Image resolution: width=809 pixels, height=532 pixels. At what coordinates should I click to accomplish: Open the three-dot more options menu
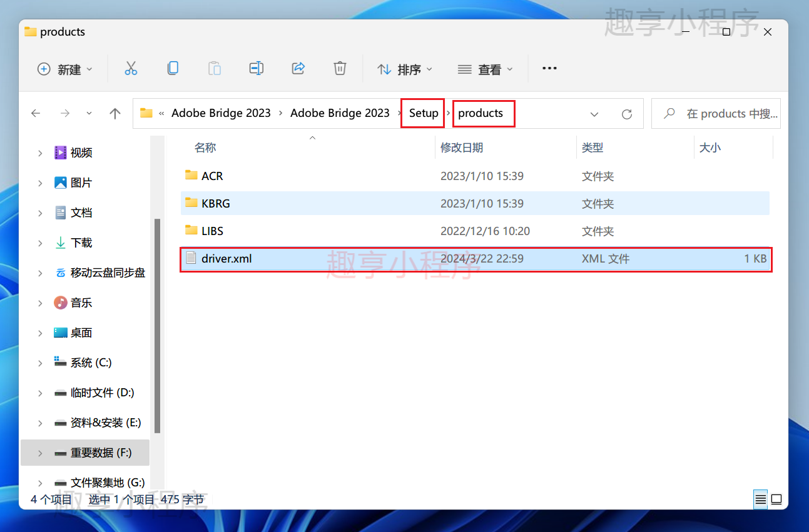click(x=549, y=69)
